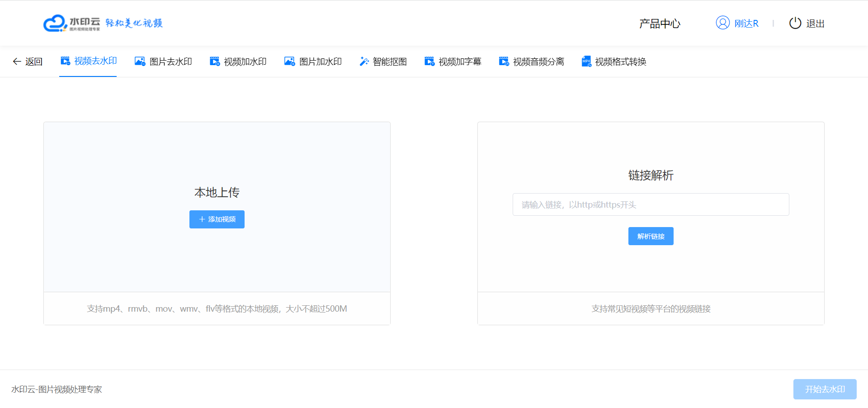The height and width of the screenshot is (408, 868).
Task: Switch to the 视频去水印 tab
Action: pyautogui.click(x=88, y=61)
